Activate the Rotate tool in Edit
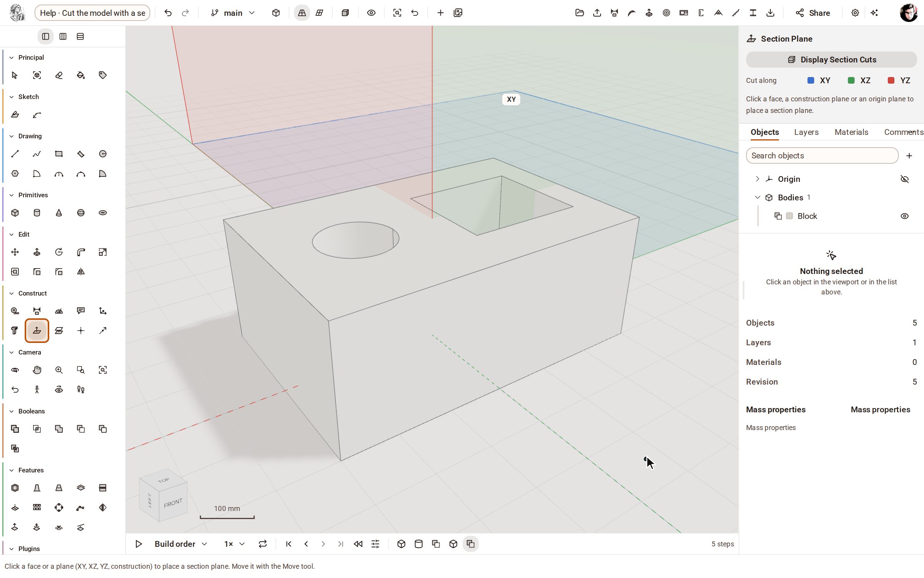The height and width of the screenshot is (578, 924). (x=59, y=252)
